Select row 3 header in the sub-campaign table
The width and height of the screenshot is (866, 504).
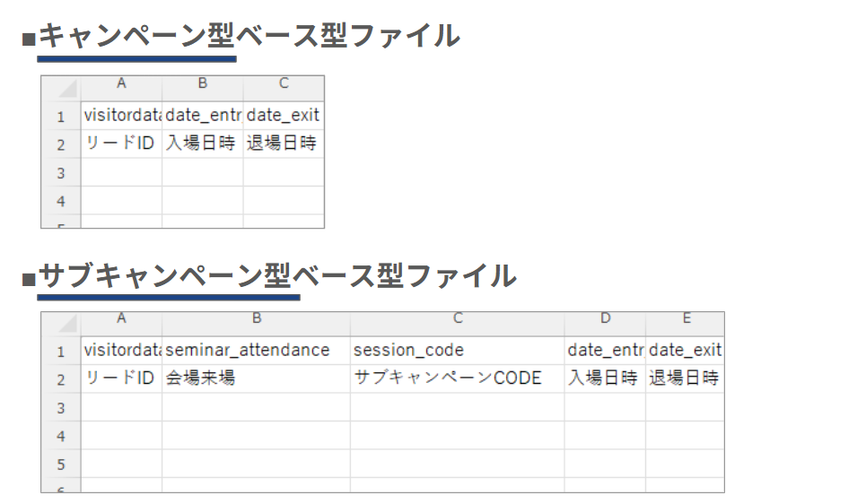click(x=61, y=407)
